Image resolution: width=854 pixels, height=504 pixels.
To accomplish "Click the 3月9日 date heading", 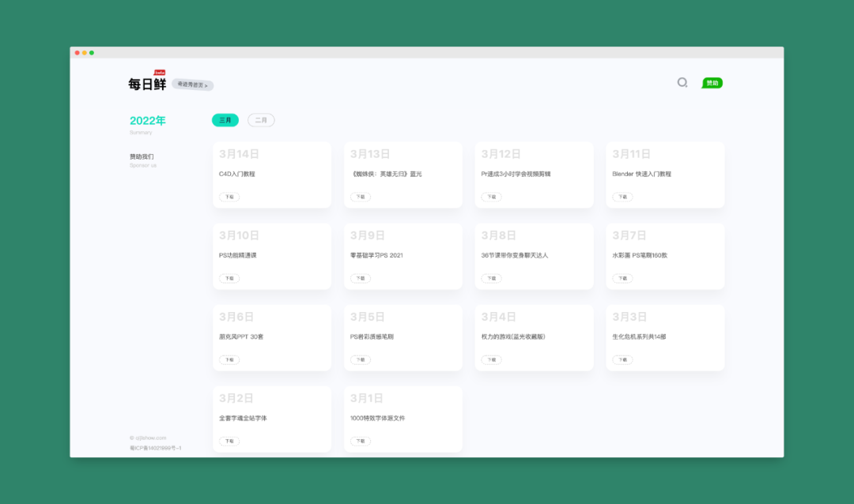I will coord(368,235).
